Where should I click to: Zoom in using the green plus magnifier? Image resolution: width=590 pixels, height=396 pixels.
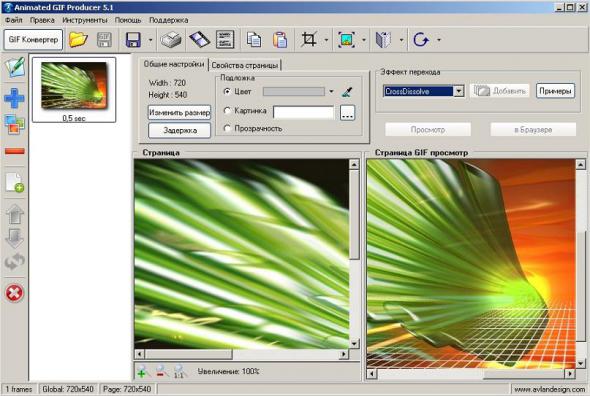[142, 372]
